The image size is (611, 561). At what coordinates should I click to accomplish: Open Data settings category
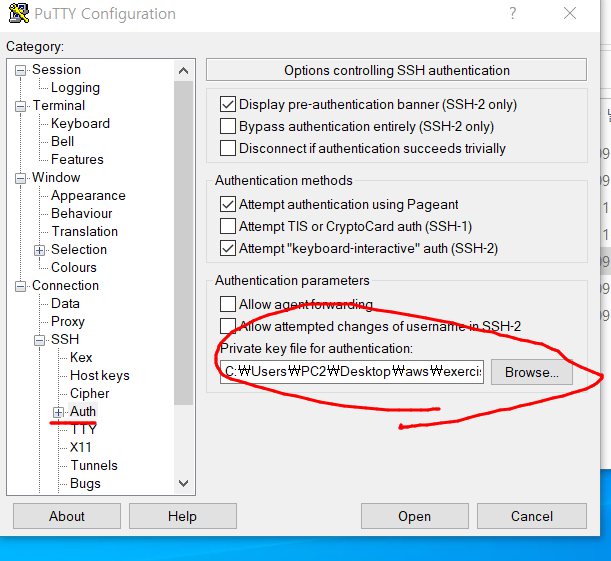(x=65, y=303)
